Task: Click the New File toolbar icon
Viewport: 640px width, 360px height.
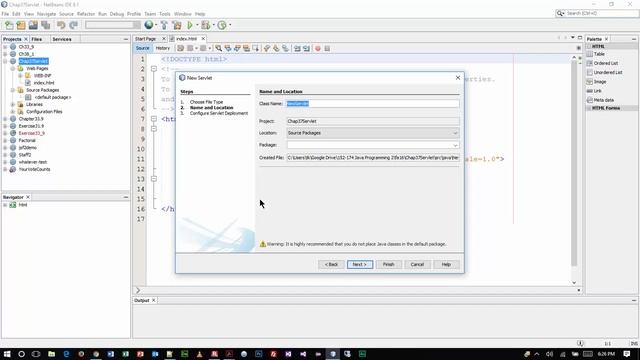Action: [9, 25]
